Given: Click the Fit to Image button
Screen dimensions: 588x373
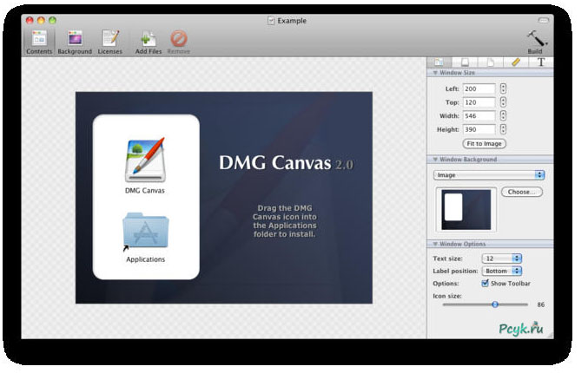Looking at the screenshot, I should [485, 144].
